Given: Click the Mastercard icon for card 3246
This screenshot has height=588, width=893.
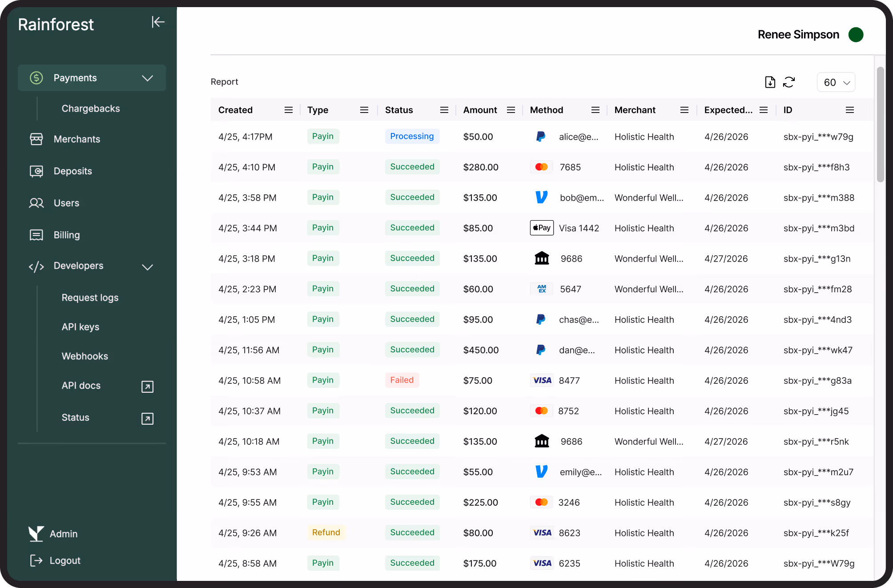Looking at the screenshot, I should pyautogui.click(x=541, y=502).
